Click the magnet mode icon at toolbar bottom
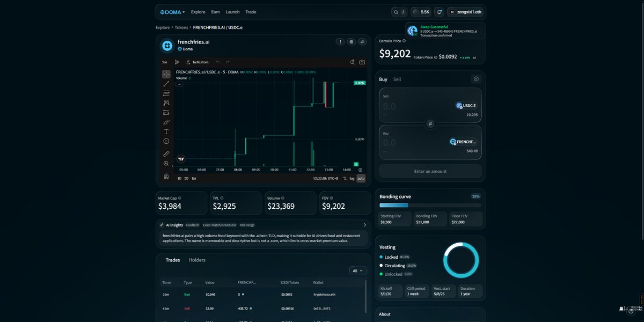Image resolution: width=644 pixels, height=322 pixels. point(166,176)
